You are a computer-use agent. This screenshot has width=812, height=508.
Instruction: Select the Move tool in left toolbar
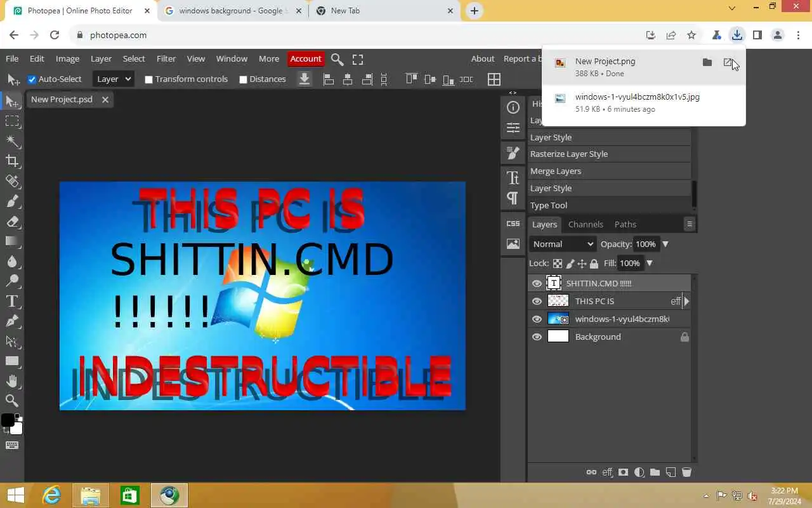(x=12, y=101)
